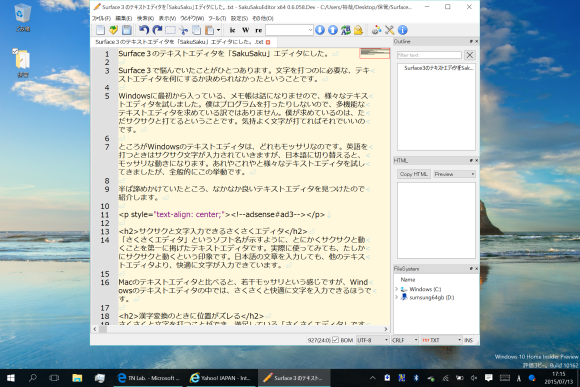Image resolution: width=580 pixels, height=387 pixels.
Task: Open the 検索(K) menu
Action: pos(145,18)
